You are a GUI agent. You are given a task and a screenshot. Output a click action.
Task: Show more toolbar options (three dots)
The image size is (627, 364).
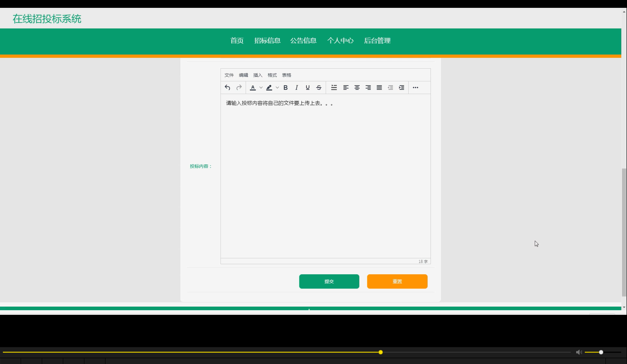click(416, 88)
